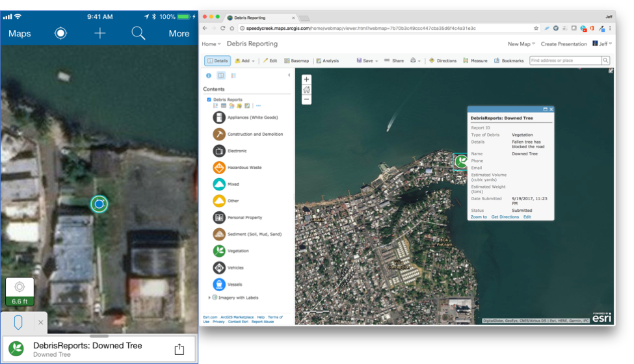
Task: Tap More in the mobile app header
Action: click(x=179, y=33)
